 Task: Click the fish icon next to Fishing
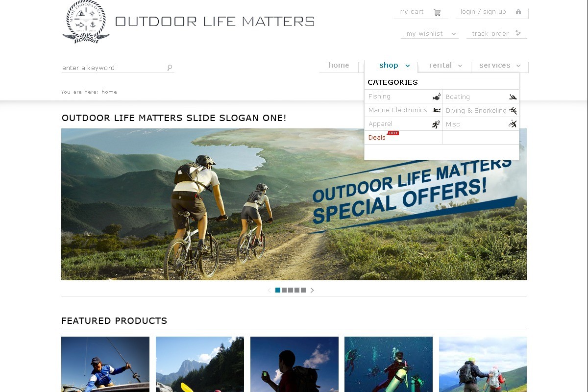click(437, 97)
